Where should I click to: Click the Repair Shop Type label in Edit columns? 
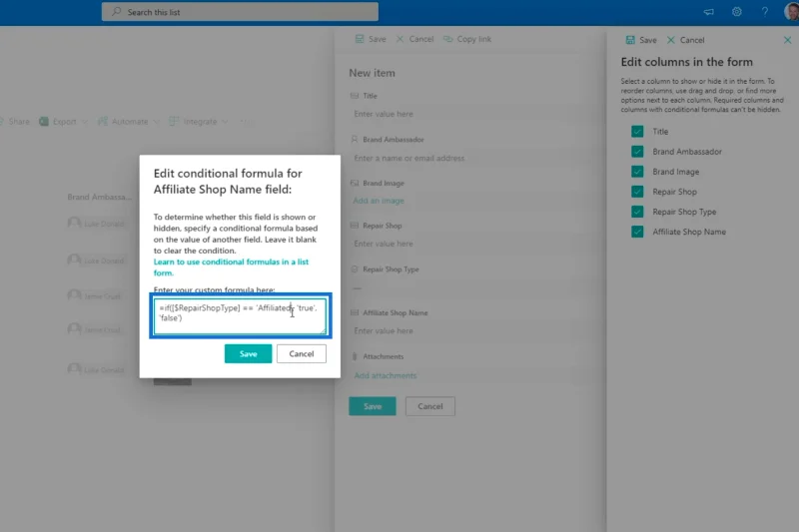(x=684, y=212)
